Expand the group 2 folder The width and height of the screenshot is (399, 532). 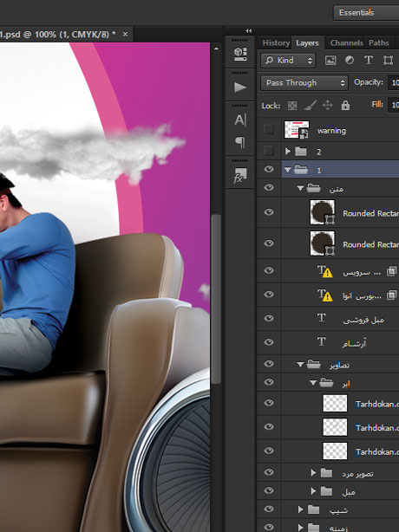(x=288, y=151)
